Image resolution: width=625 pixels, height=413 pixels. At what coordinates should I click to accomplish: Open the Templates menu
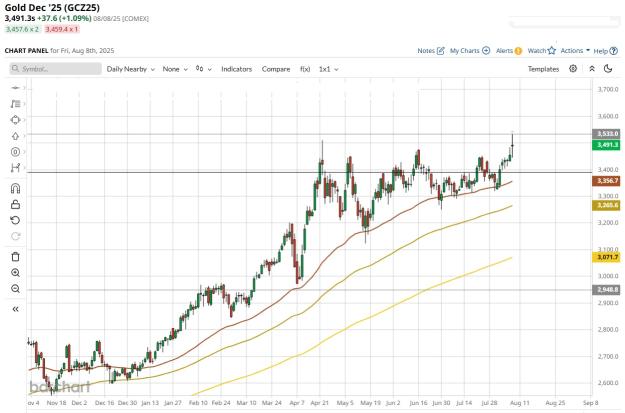[x=543, y=69]
